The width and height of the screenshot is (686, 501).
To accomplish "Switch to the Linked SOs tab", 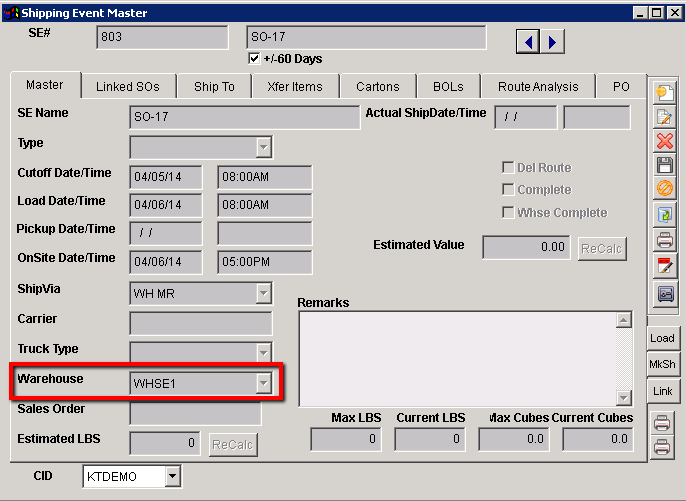I will coord(128,87).
